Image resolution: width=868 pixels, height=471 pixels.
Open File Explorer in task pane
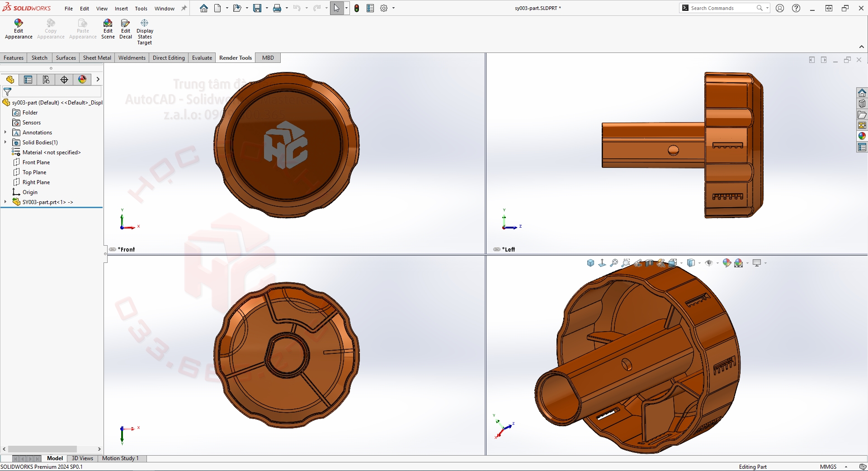click(x=862, y=114)
